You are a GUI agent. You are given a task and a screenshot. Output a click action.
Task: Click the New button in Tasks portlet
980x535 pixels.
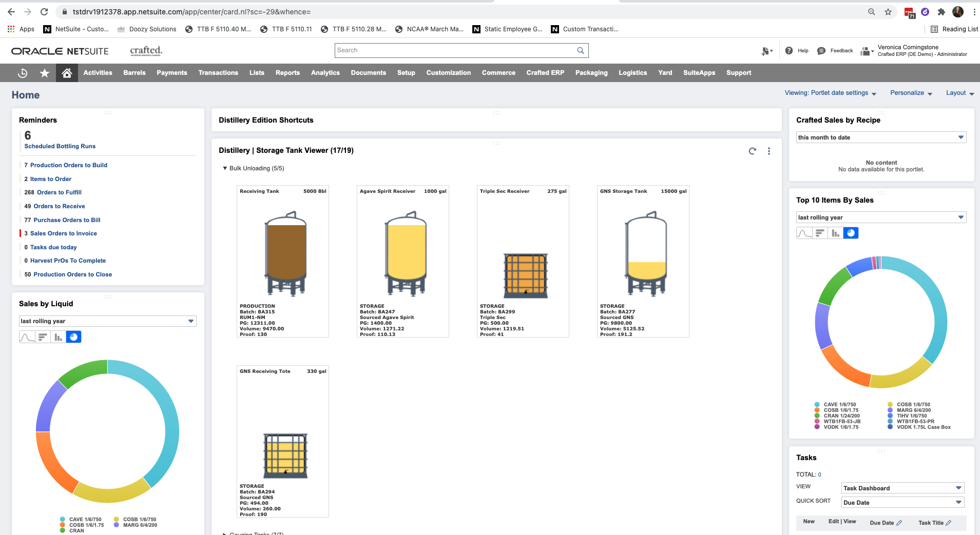809,521
